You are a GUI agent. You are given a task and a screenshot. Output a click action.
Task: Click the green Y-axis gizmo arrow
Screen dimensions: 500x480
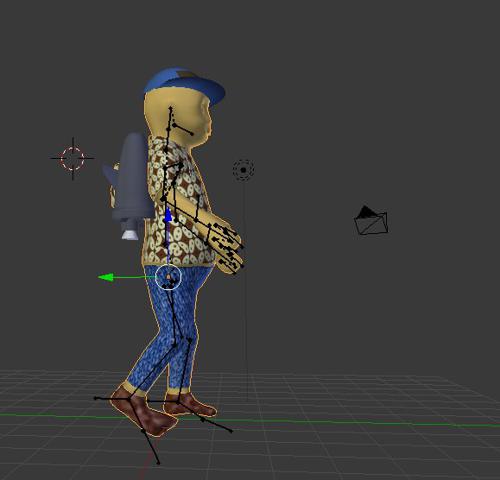click(x=107, y=277)
